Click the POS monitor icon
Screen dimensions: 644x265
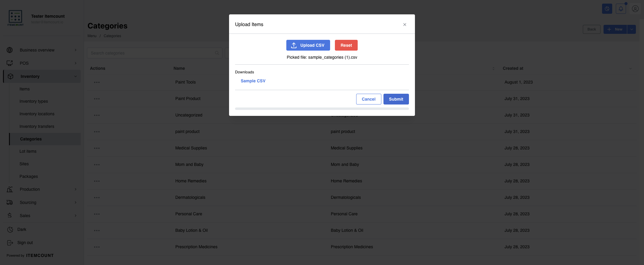10,63
